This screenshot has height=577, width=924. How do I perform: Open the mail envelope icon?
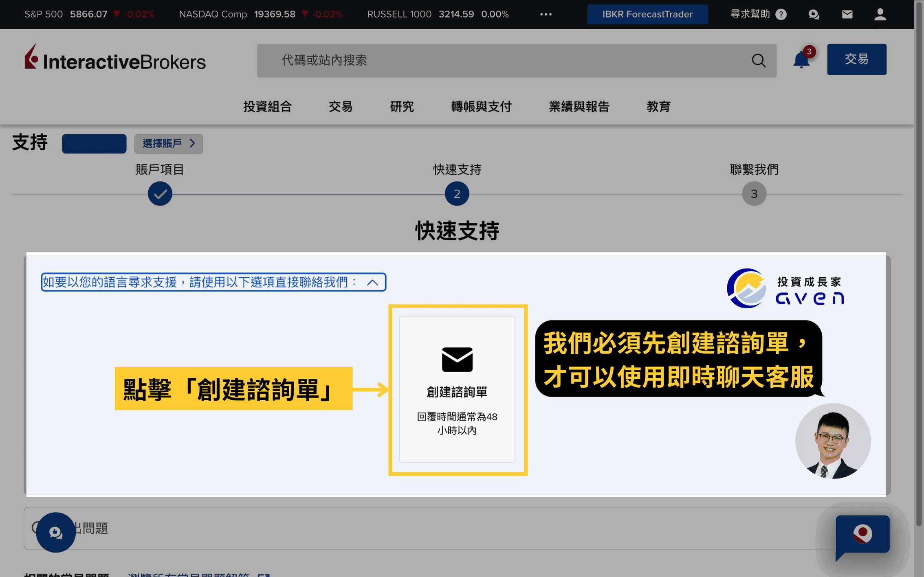(847, 15)
